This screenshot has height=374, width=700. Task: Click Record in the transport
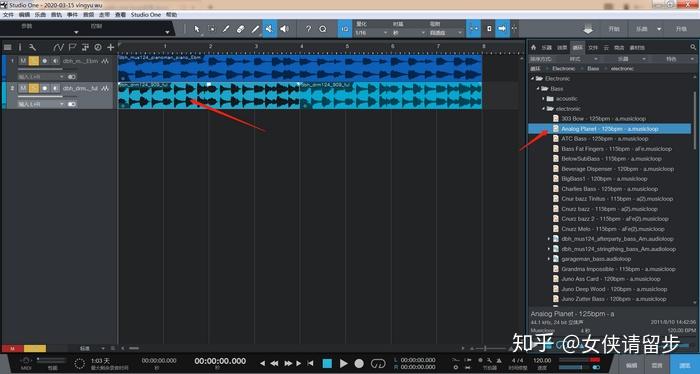click(x=359, y=363)
